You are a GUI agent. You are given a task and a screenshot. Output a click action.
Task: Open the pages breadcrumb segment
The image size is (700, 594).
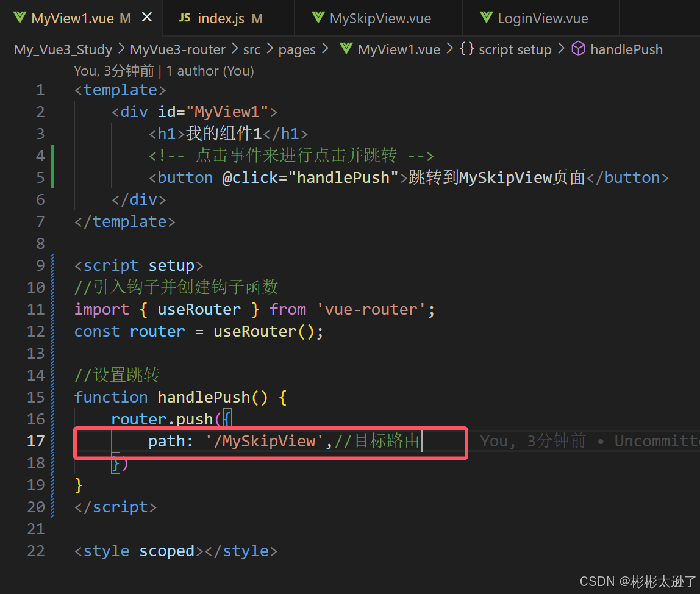297,49
